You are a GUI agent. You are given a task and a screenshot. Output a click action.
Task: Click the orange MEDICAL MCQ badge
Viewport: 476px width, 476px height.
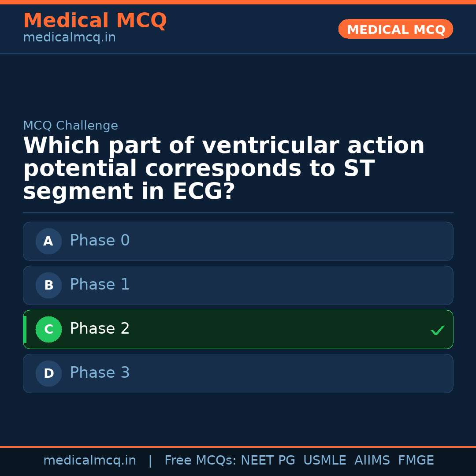click(x=395, y=30)
